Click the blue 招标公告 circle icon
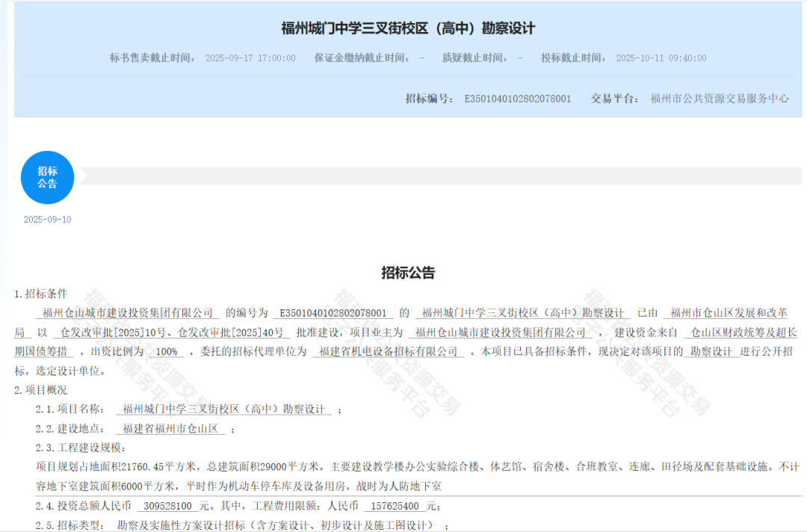Screen dimensions: 807x532 (x=47, y=177)
